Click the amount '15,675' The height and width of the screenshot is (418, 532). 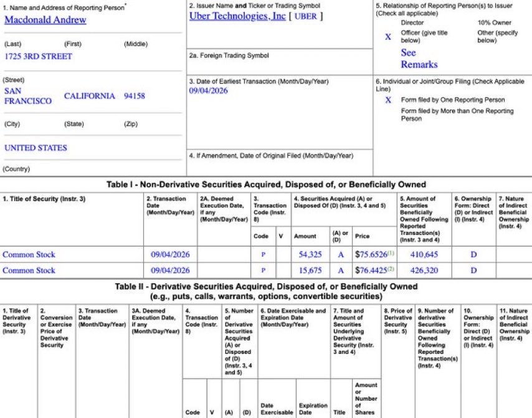tap(310, 270)
